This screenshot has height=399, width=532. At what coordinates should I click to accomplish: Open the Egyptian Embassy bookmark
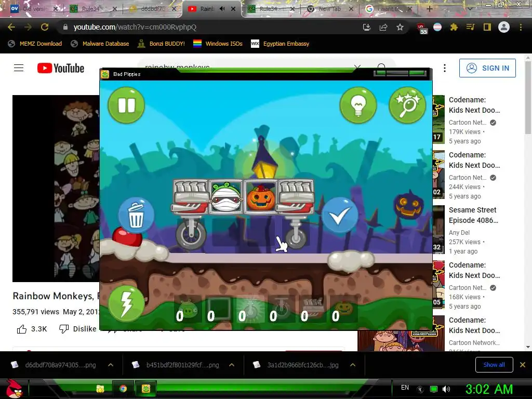click(x=280, y=44)
